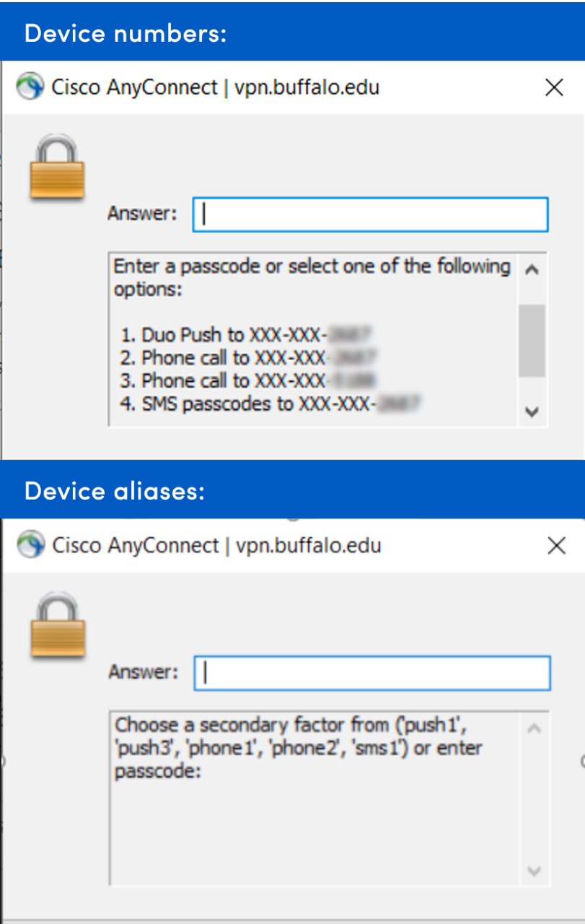
Task: Click the "Device aliases:" blue header
Action: pyautogui.click(x=115, y=491)
